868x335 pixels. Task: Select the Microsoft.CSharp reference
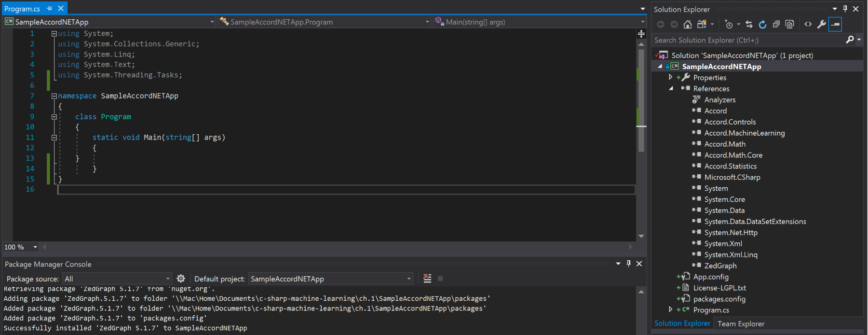click(732, 178)
